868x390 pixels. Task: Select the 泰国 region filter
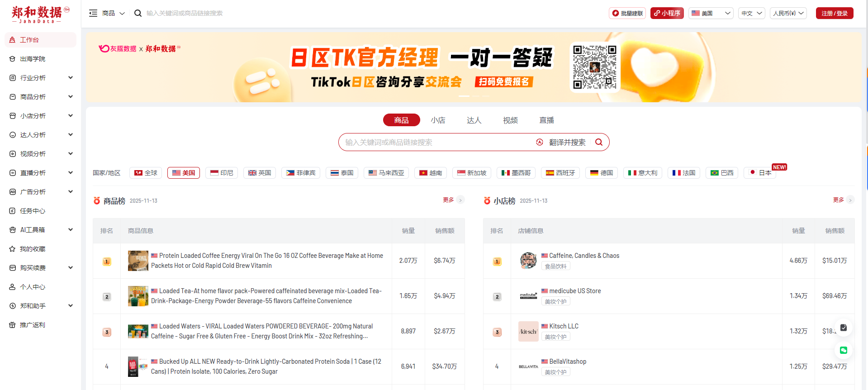pos(342,173)
